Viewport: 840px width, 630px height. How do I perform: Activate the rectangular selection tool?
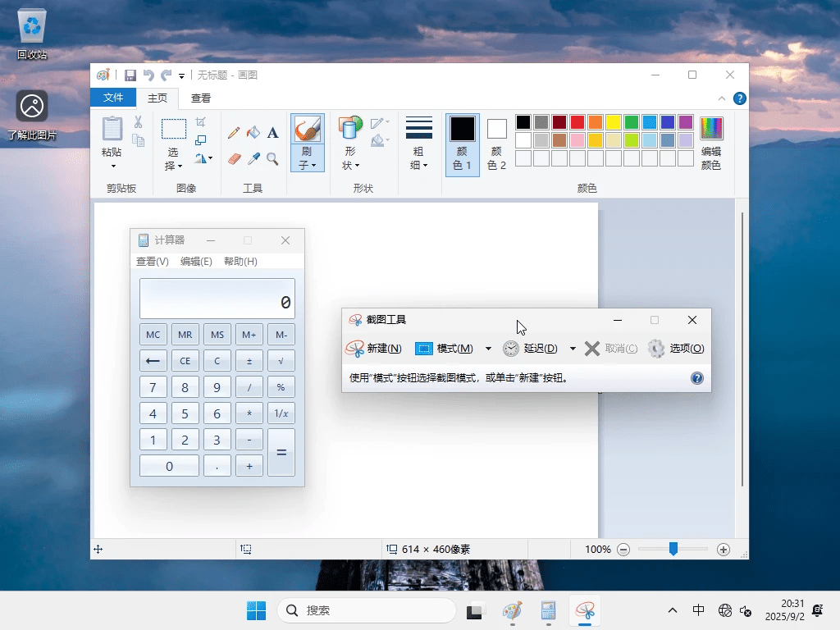click(x=174, y=130)
